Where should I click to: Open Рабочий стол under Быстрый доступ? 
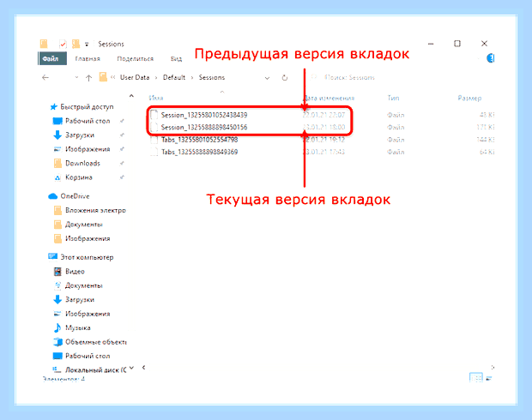click(x=88, y=121)
